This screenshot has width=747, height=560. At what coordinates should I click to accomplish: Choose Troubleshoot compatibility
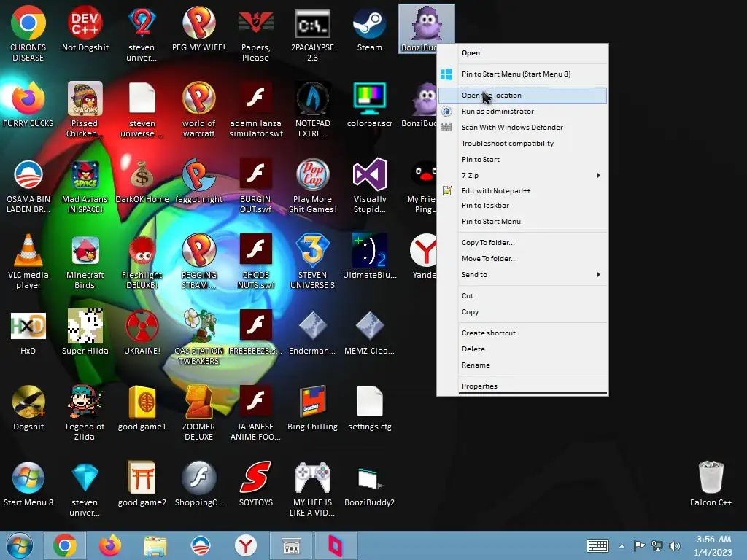point(522,144)
